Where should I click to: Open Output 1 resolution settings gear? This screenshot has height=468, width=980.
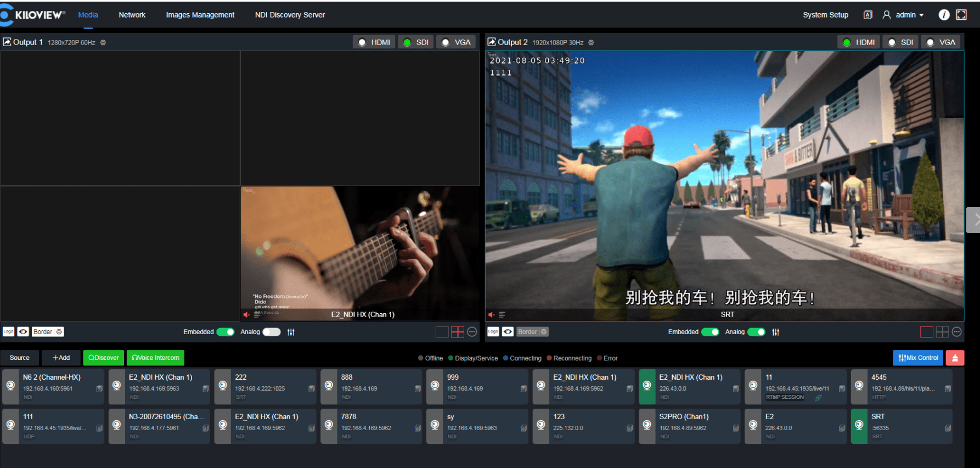(103, 43)
